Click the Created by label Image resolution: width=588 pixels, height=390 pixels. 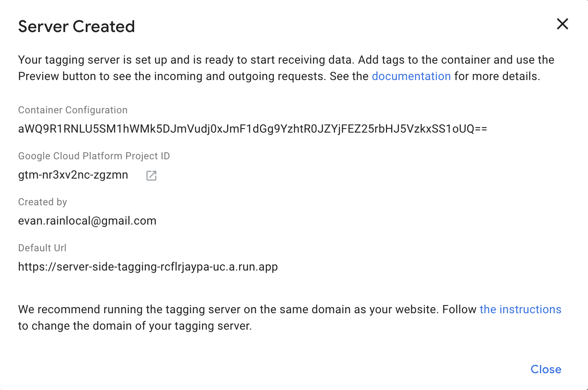coord(42,202)
